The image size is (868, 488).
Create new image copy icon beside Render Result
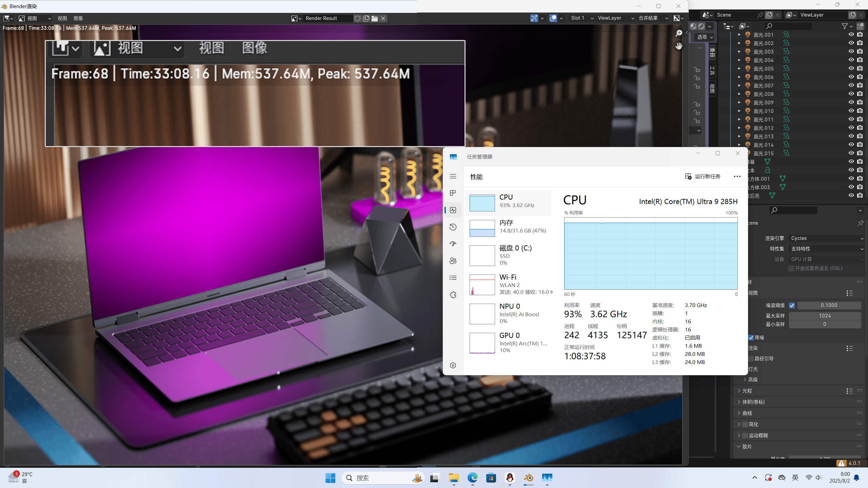(366, 18)
